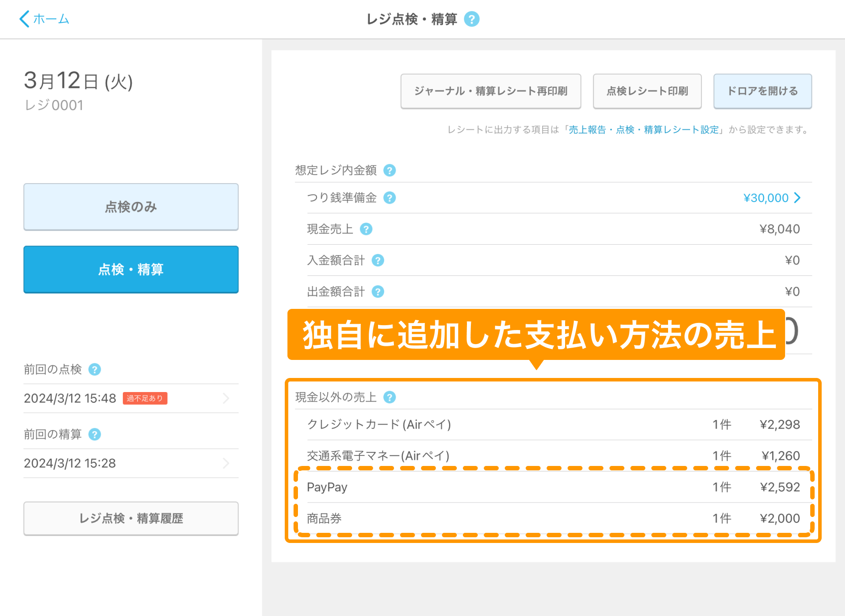Open help icon next to 前回の精算
845x616 pixels.
[x=95, y=435]
